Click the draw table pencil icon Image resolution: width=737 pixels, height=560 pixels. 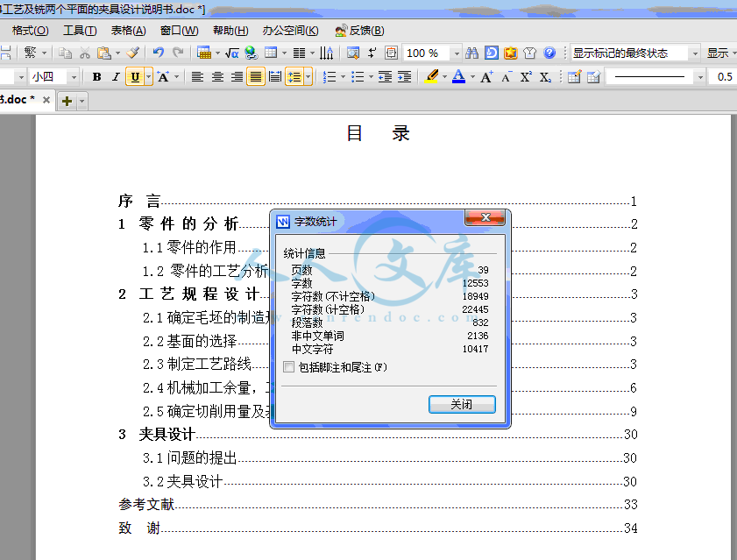pos(574,76)
